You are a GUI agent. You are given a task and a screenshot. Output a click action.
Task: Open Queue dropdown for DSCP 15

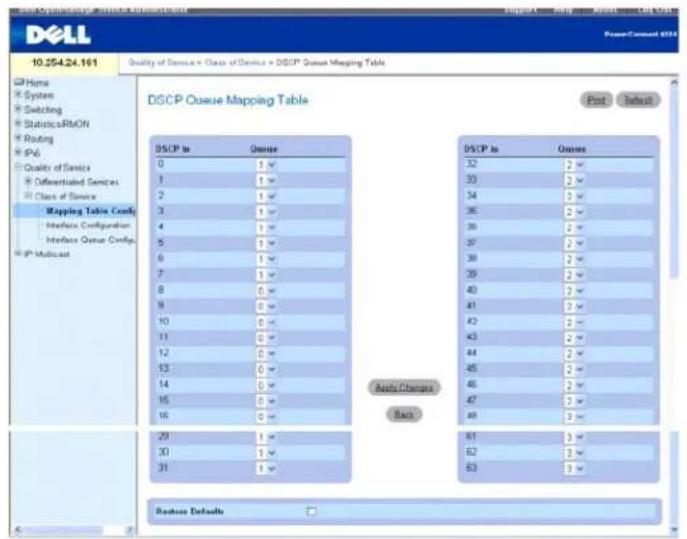266,401
